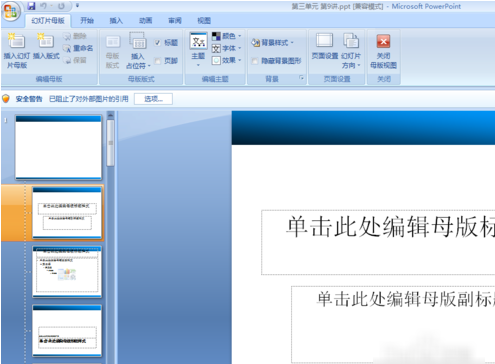The height and width of the screenshot is (364, 495).
Task: Switch to Review (审阅) tab
Action: click(175, 21)
